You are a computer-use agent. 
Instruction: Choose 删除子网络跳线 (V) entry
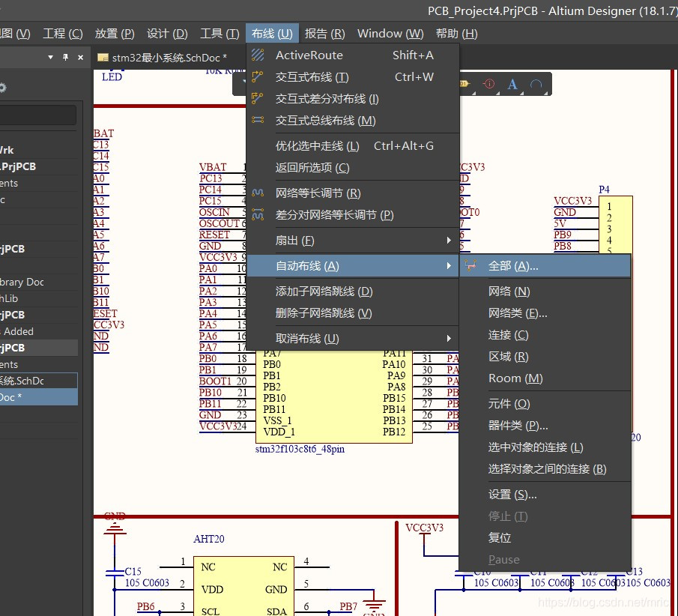(x=353, y=312)
